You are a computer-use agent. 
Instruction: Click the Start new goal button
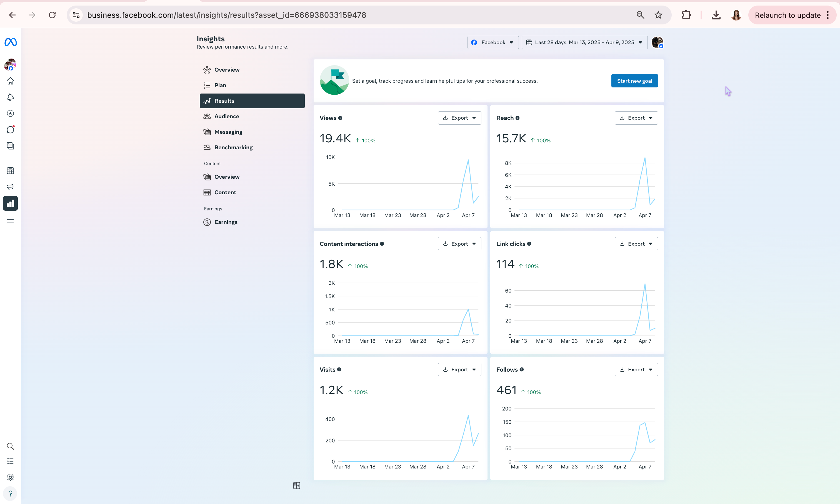click(x=634, y=81)
